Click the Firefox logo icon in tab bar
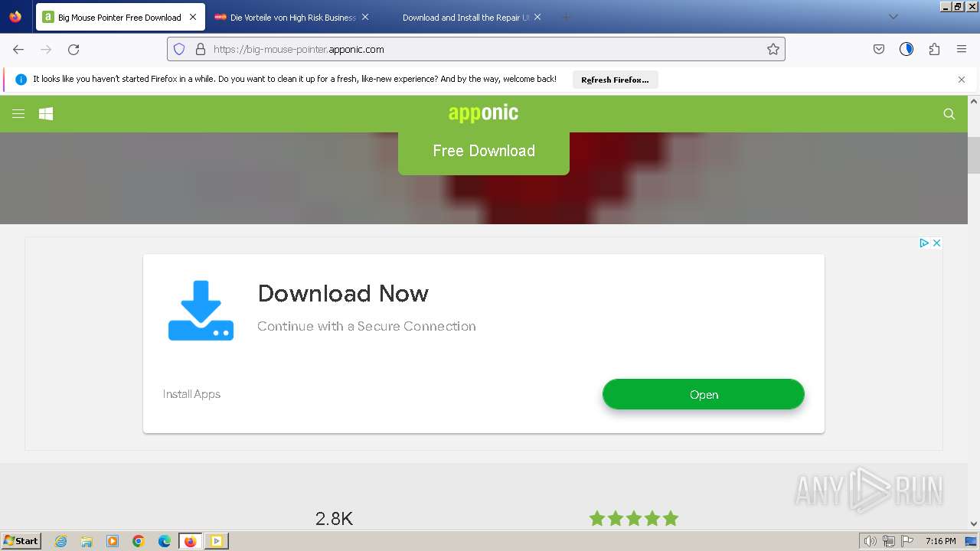The width and height of the screenshot is (980, 551). tap(15, 16)
